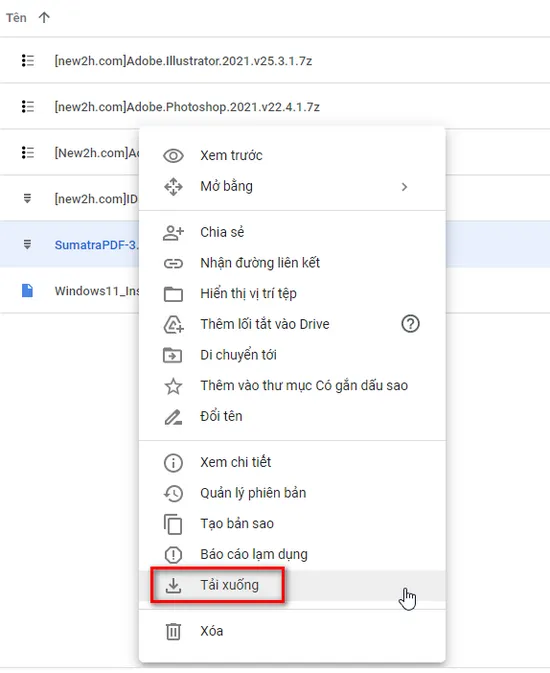
Task: Click the folder icon for Hiển thị vị trí tệp
Action: tap(173, 294)
